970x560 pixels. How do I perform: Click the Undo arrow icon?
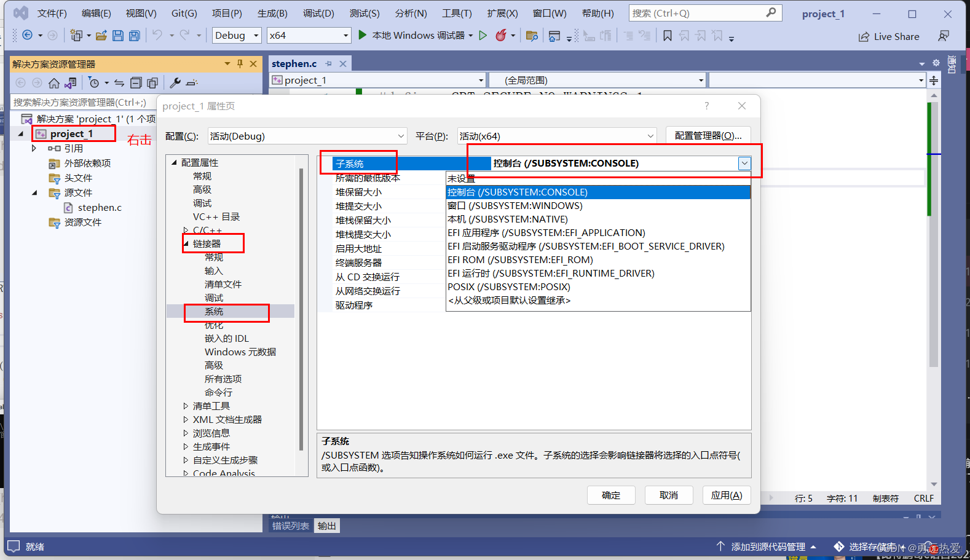click(x=157, y=36)
